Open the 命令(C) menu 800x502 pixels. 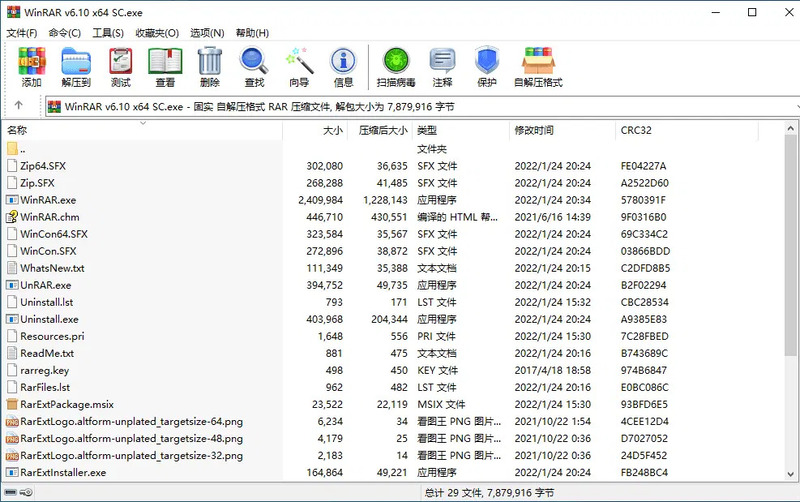pyautogui.click(x=65, y=33)
